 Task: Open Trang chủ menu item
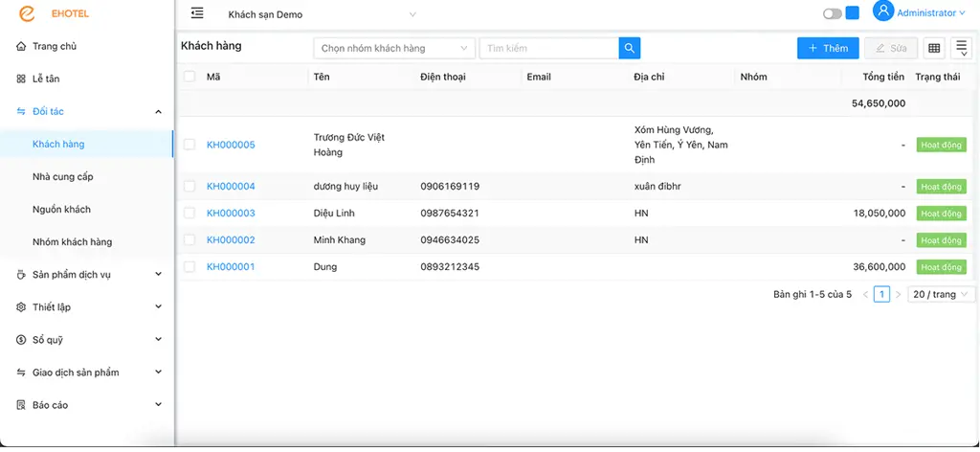pos(87,46)
